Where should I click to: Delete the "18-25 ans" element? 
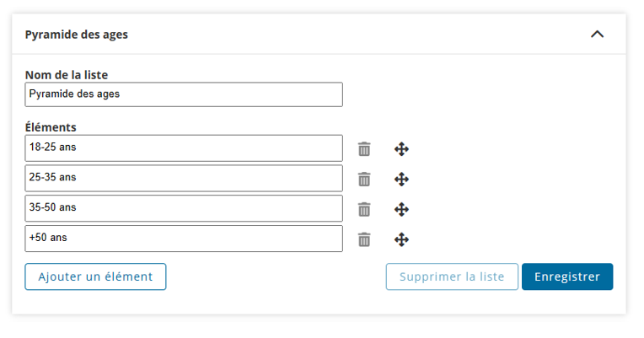[364, 149]
